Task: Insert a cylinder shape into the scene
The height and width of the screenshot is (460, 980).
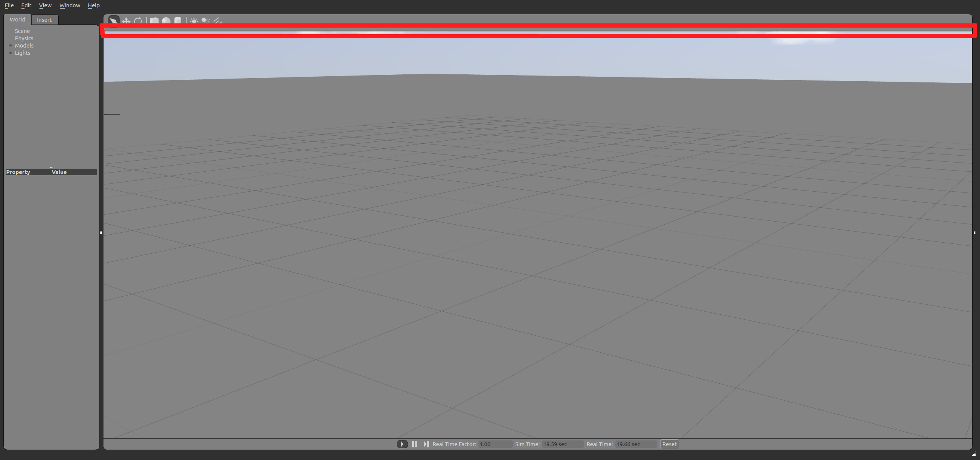Action: [x=178, y=21]
